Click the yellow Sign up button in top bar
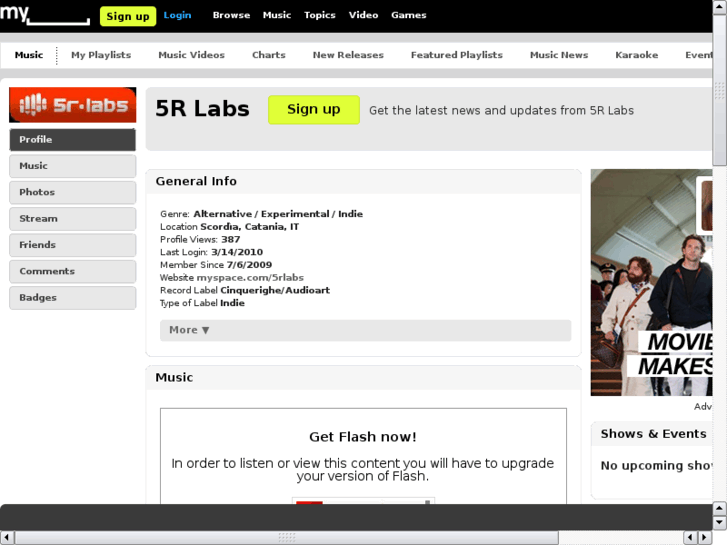The image size is (727, 545). pyautogui.click(x=128, y=16)
